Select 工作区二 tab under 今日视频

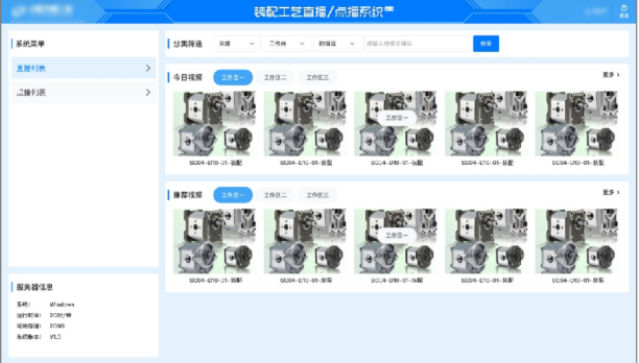tap(275, 77)
